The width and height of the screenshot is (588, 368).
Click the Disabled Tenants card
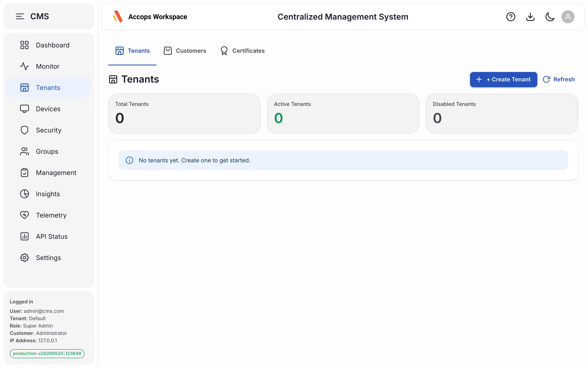point(502,114)
